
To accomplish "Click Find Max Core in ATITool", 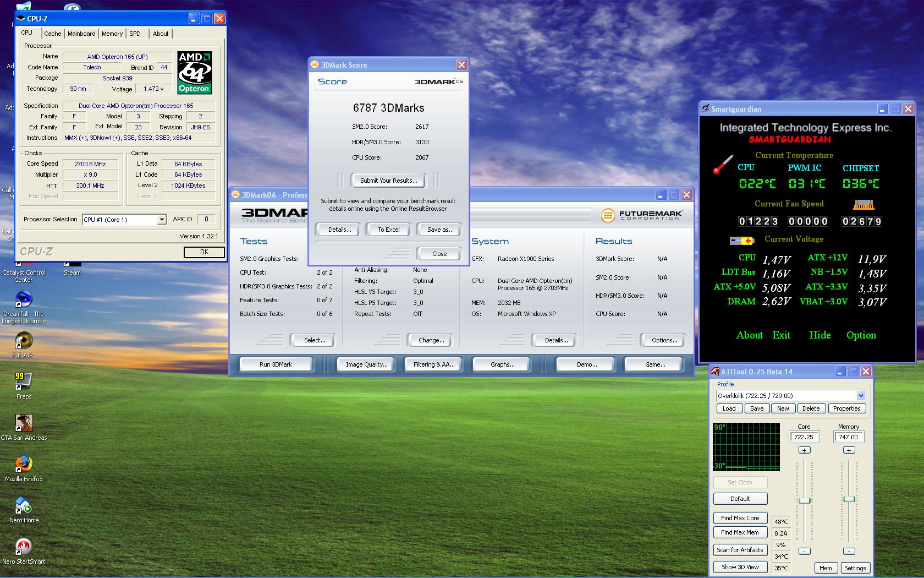I will click(740, 518).
